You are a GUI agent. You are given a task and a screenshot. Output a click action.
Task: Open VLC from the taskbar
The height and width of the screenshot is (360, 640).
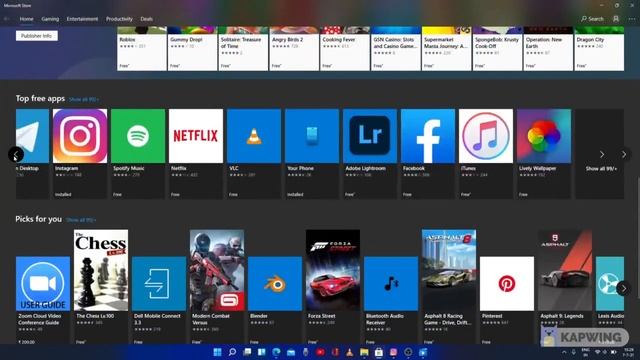(350, 352)
